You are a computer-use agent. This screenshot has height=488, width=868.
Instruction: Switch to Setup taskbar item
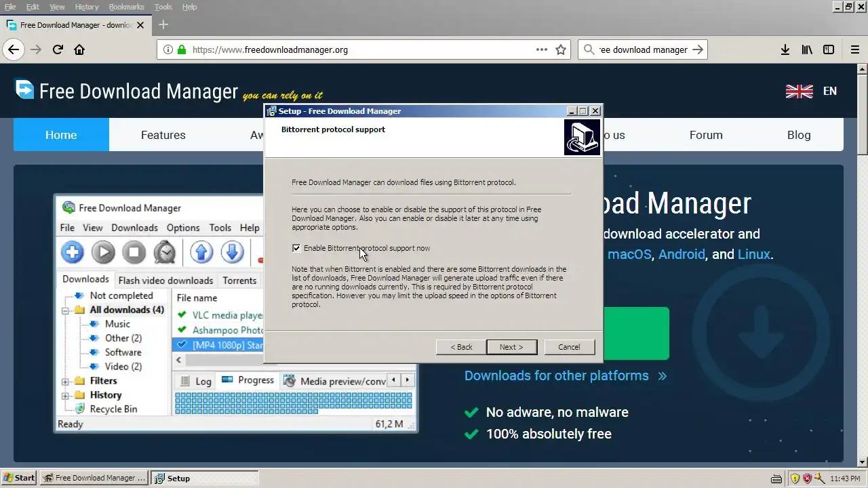(x=205, y=478)
